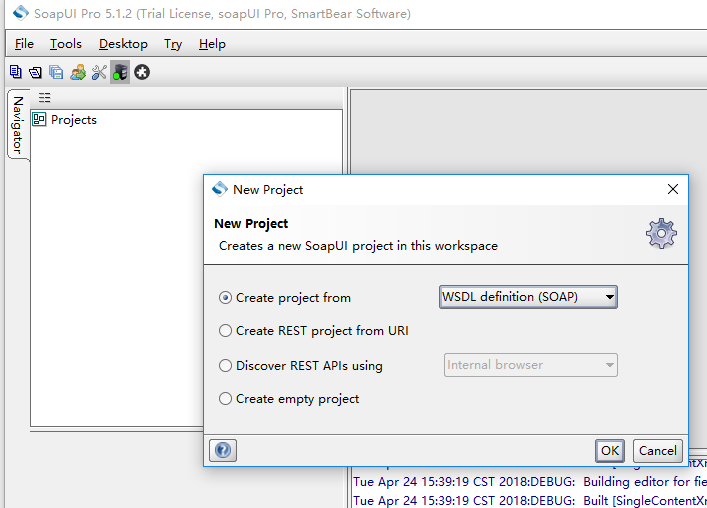Open the File menu
This screenshot has height=508, width=707.
pos(24,44)
